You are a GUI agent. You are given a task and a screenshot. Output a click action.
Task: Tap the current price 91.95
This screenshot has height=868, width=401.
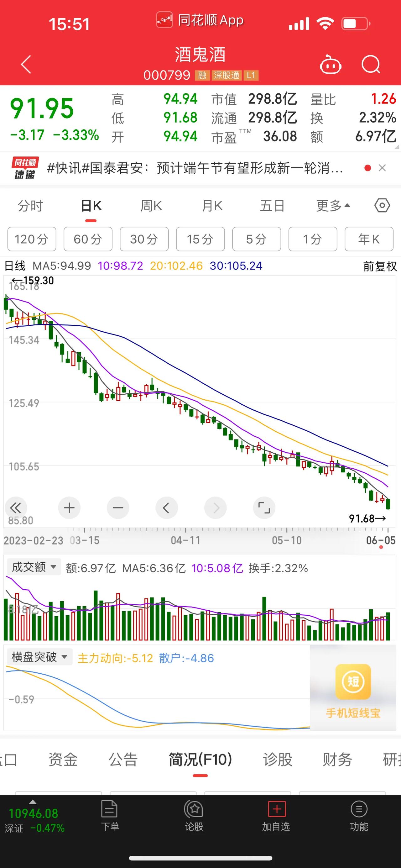point(42,108)
